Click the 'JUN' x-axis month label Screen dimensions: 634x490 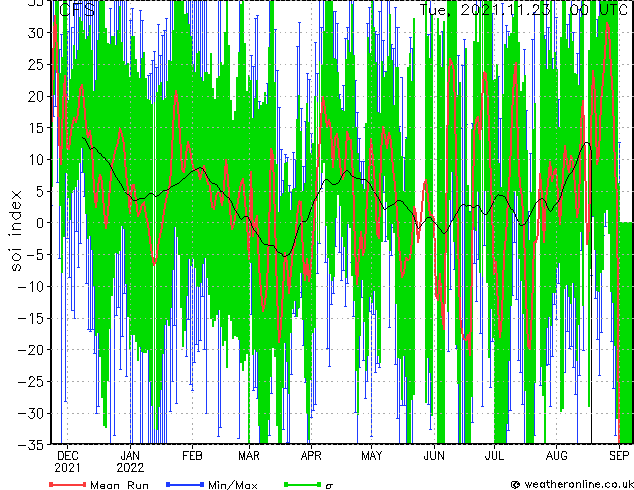tap(434, 456)
